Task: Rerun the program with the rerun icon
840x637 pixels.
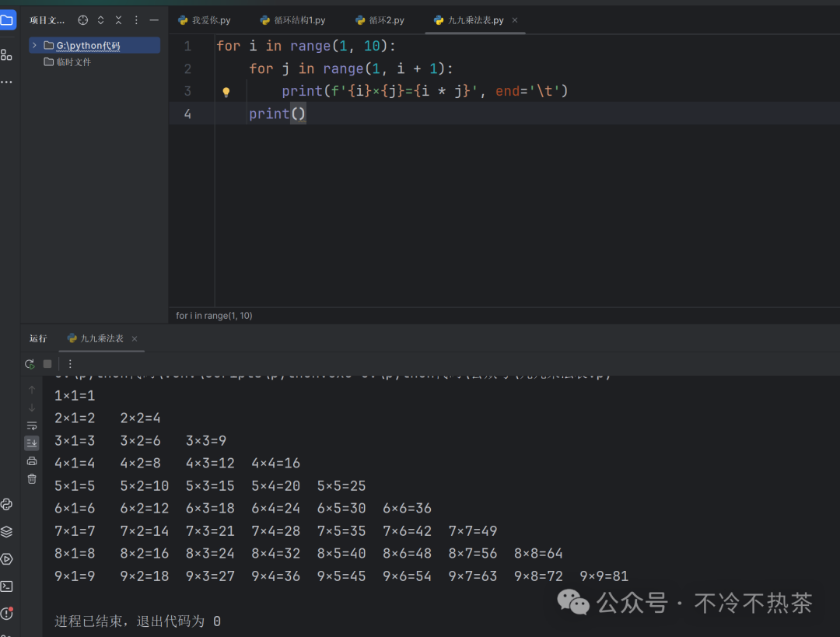Action: (30, 364)
